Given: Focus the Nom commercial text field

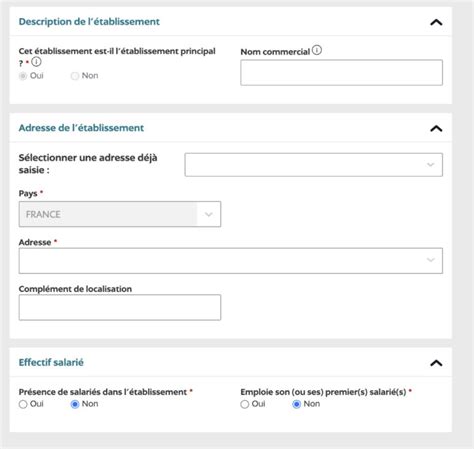Looking at the screenshot, I should point(341,73).
